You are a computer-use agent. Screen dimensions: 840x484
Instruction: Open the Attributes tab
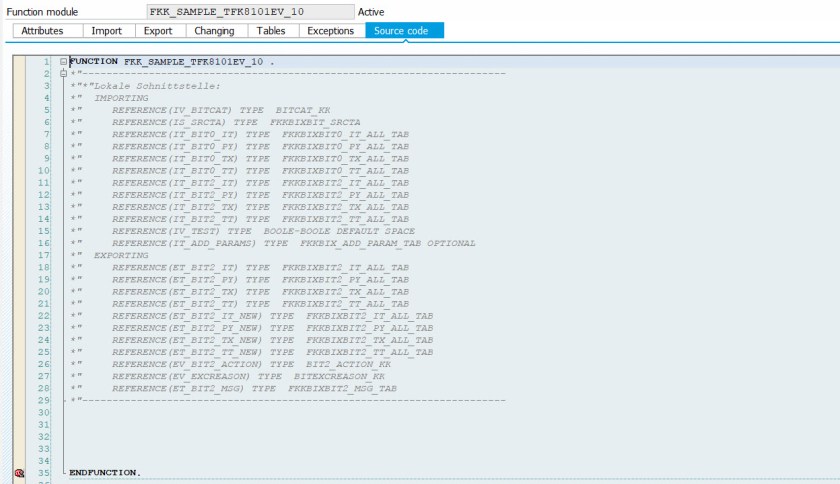pyautogui.click(x=42, y=31)
